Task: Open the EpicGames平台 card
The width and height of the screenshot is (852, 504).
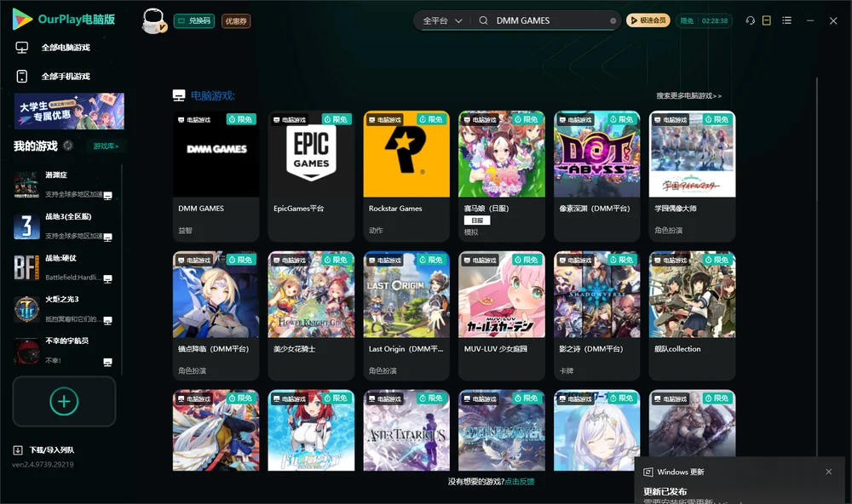Action: 311,176
